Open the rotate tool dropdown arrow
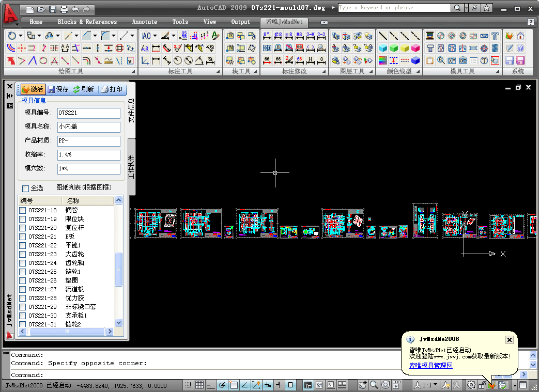 (20, 36)
